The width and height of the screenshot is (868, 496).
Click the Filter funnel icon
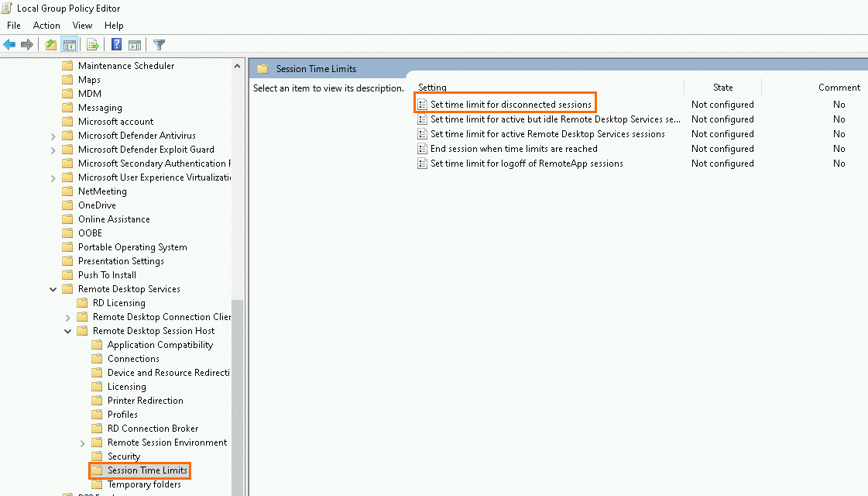pos(159,44)
